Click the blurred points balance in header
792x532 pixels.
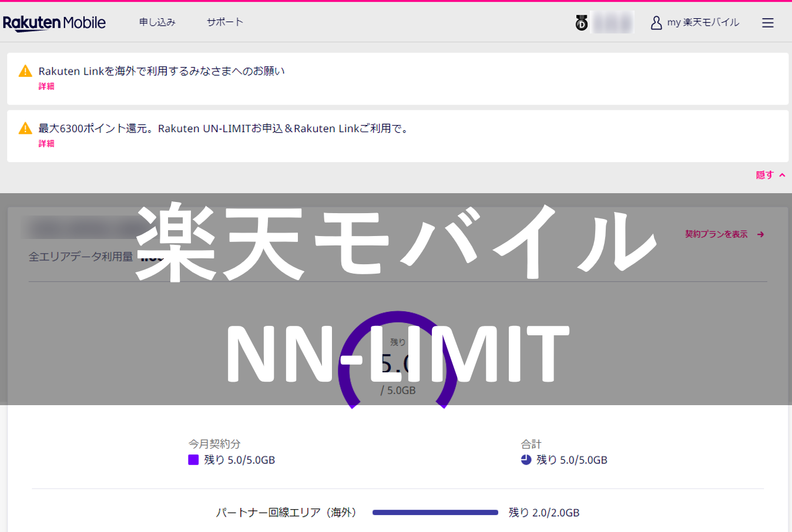click(612, 23)
